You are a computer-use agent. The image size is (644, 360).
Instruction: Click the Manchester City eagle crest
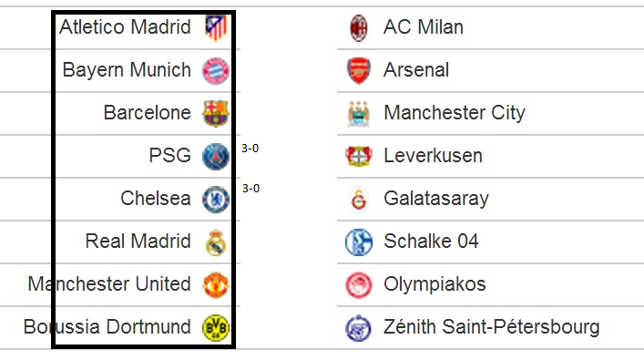(x=359, y=113)
